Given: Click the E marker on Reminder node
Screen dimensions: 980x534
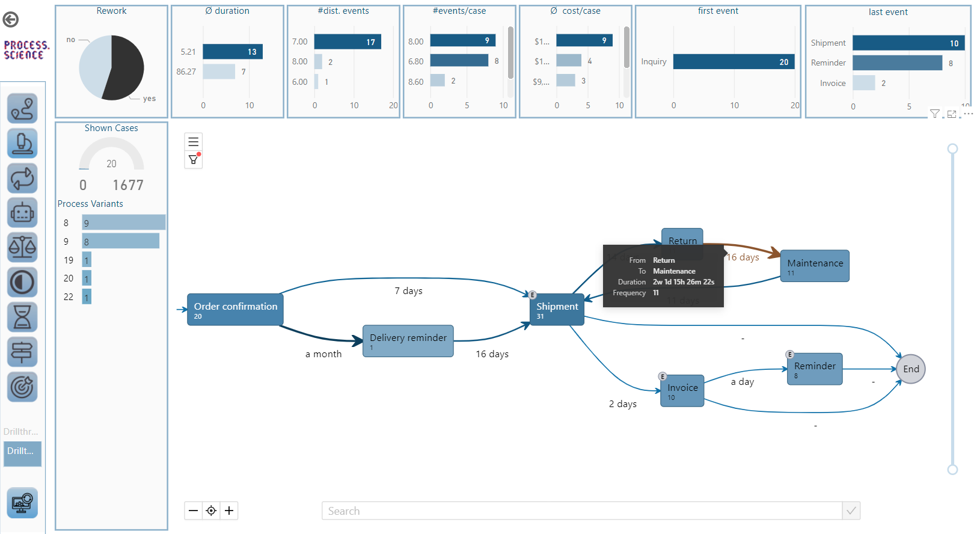Looking at the screenshot, I should [790, 355].
